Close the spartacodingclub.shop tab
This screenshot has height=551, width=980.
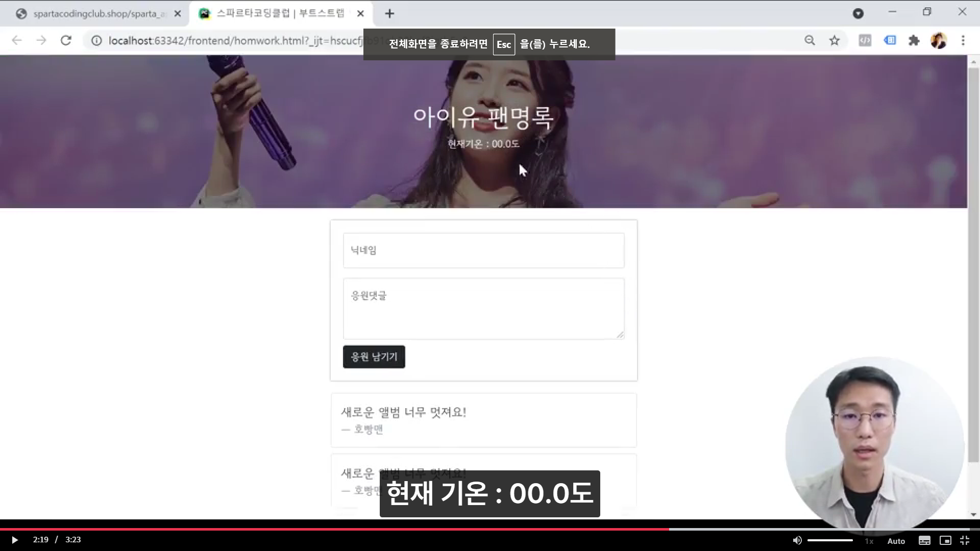point(178,14)
